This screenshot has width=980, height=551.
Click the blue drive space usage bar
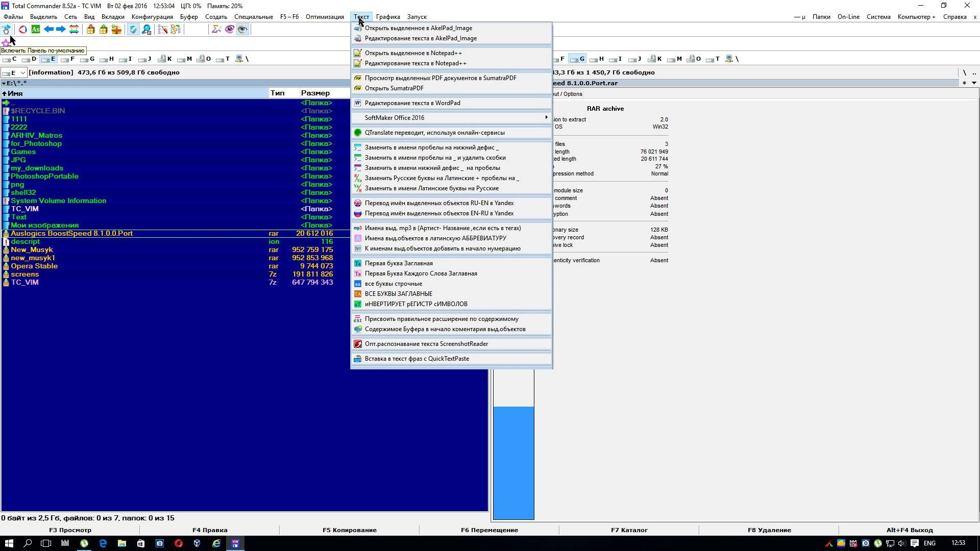513,463
